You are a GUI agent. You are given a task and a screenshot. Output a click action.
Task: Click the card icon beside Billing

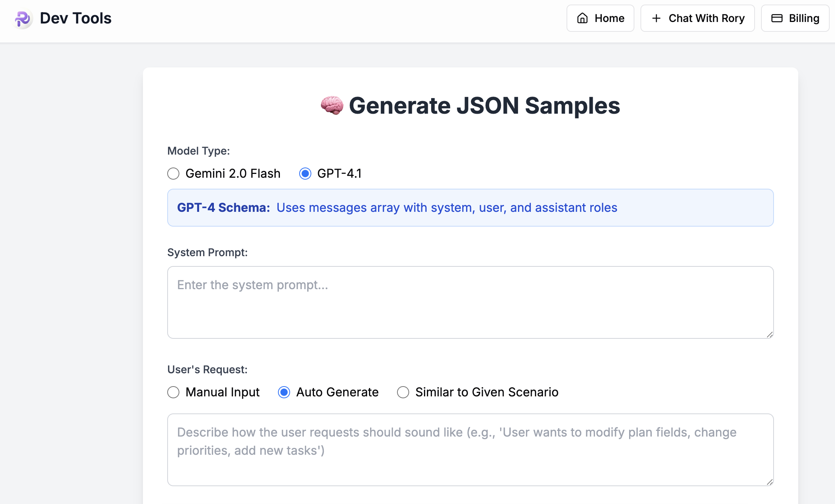tap(776, 18)
